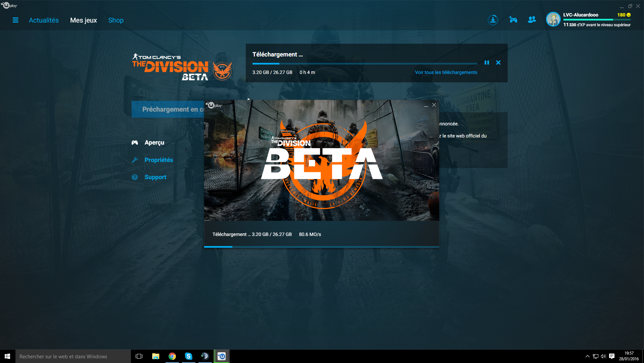Image resolution: width=644 pixels, height=363 pixels.
Task: Click the 180 Uplay coins balance
Action: (x=624, y=15)
